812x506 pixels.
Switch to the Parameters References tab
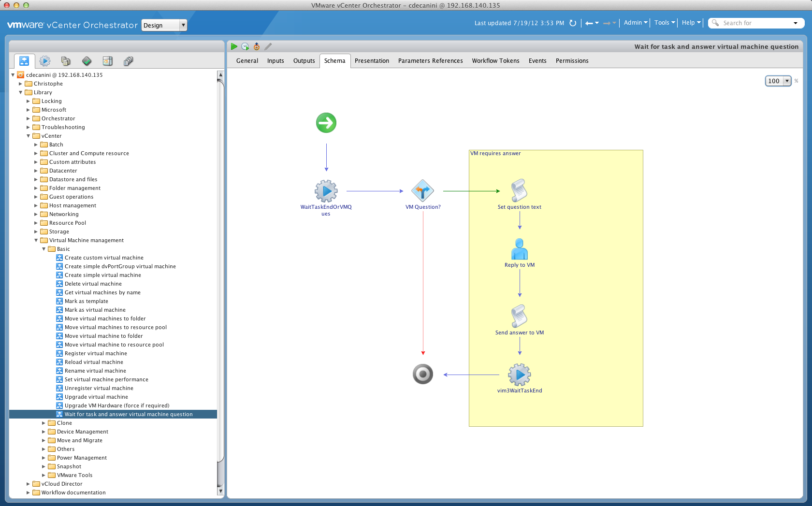tap(430, 61)
